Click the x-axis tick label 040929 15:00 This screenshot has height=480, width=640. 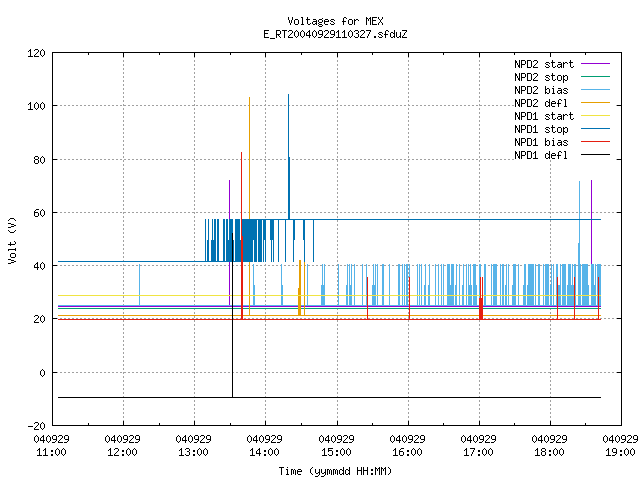tap(336, 446)
